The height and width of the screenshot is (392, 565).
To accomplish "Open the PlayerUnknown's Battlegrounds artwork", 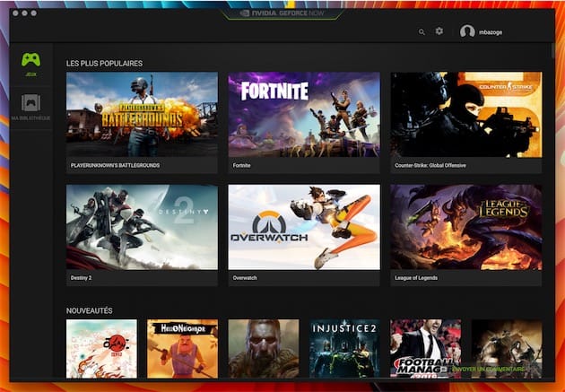I will click(142, 115).
